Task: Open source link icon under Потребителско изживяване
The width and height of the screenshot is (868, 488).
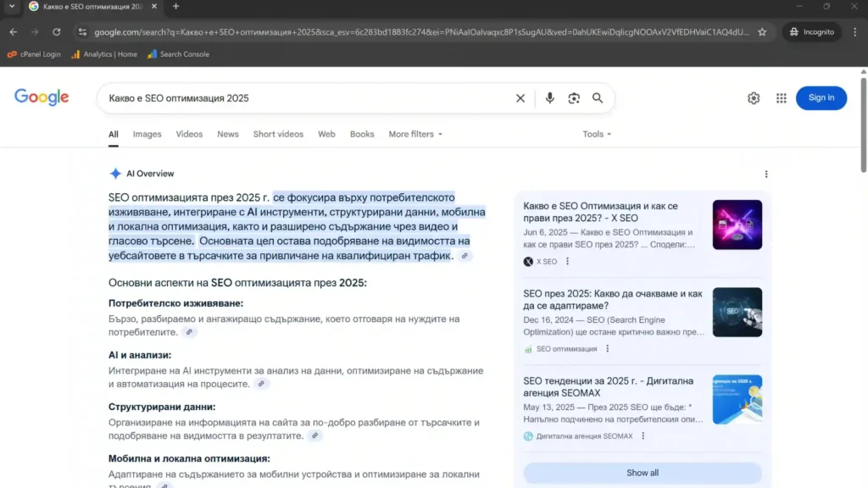Action: coord(189,332)
